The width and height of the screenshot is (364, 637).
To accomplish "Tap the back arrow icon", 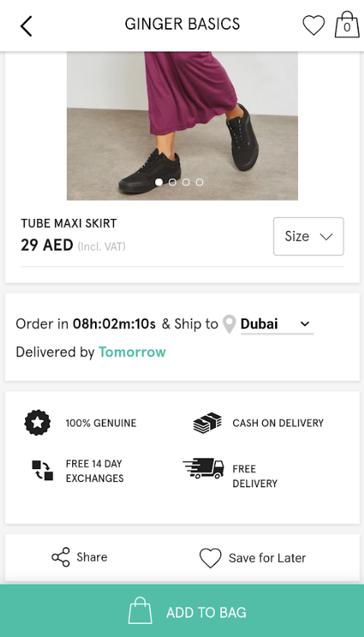I will pyautogui.click(x=27, y=27).
